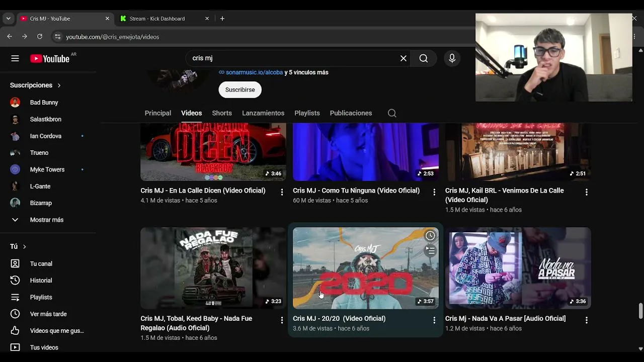
Task: Open the Publicaciones channel tab
Action: coord(351,113)
